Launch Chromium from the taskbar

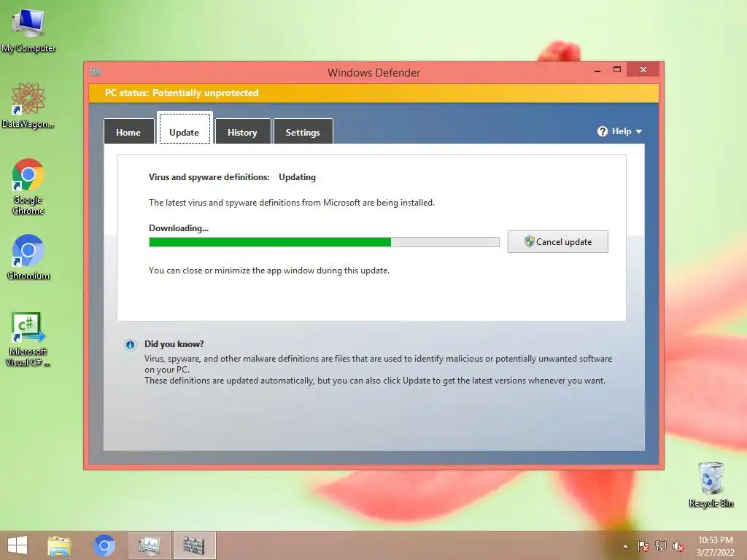tap(104, 545)
